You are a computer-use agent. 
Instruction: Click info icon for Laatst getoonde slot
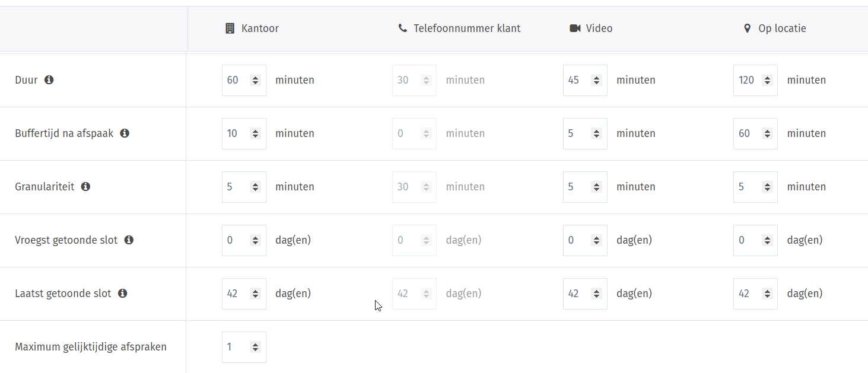coord(122,293)
